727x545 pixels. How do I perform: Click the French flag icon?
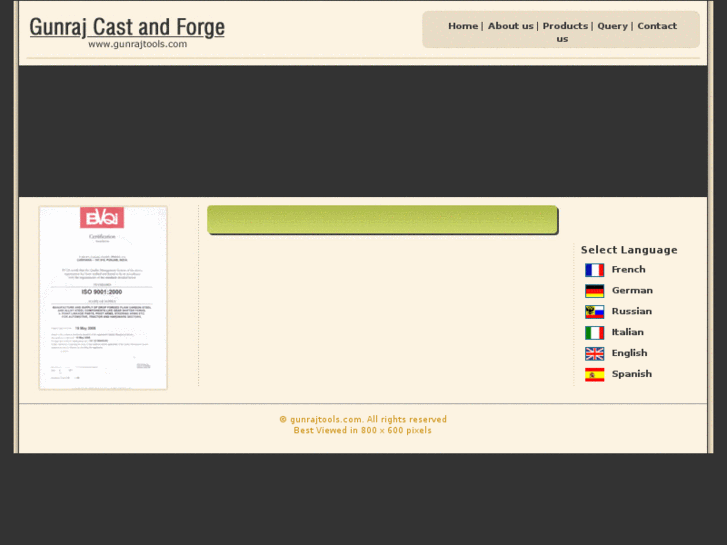pos(594,270)
